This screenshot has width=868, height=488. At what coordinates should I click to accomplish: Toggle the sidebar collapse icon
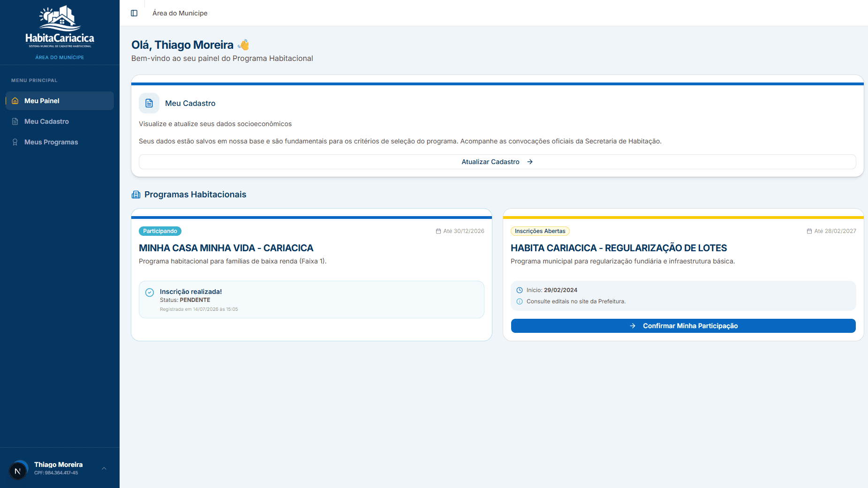coord(134,13)
